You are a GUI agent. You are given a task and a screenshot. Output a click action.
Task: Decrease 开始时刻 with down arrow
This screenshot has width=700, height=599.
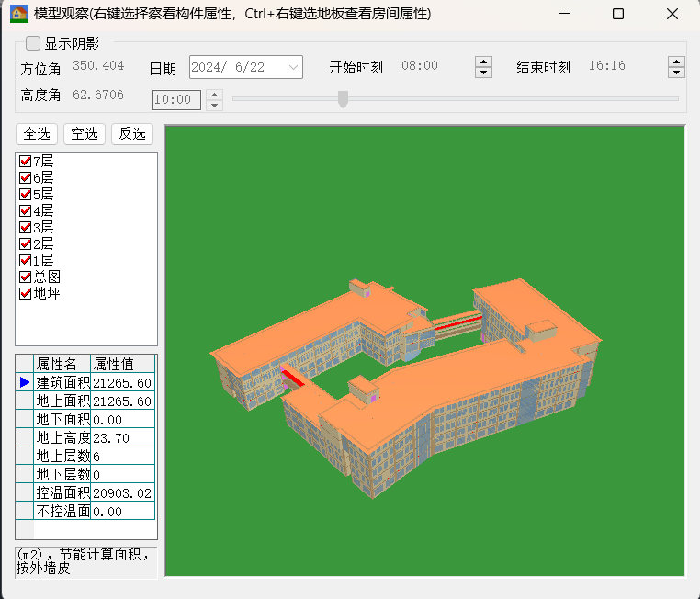(x=483, y=73)
